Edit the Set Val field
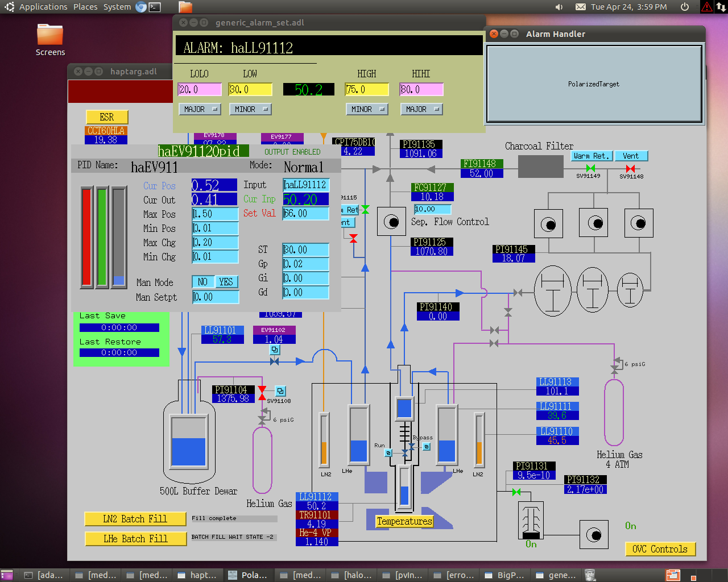 coord(306,214)
